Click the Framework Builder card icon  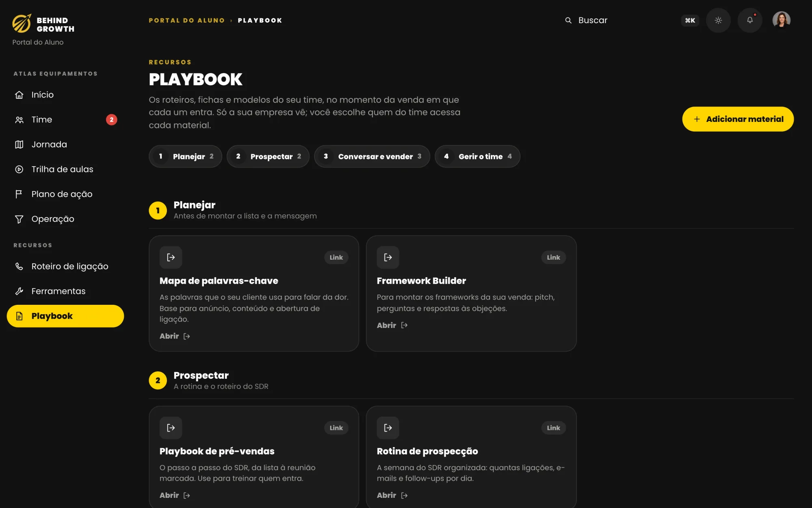[388, 257]
